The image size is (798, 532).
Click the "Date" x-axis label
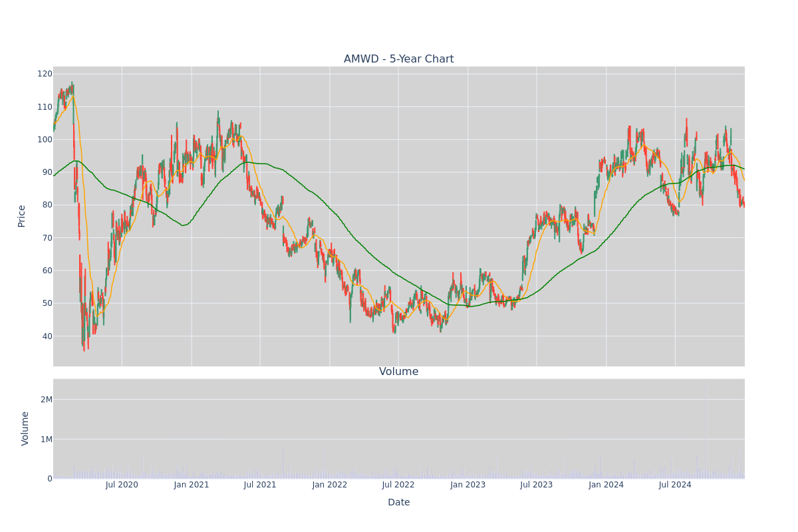(398, 503)
